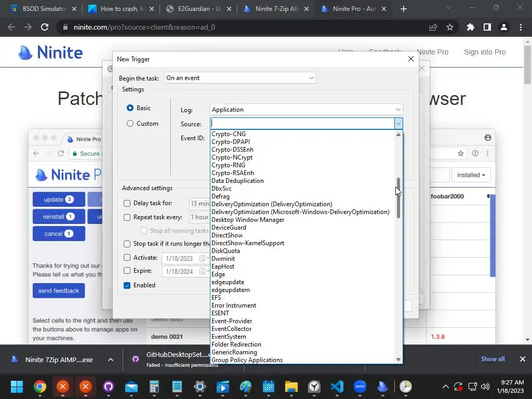532x399 pixels.
Task: Click the update button
Action: [x=59, y=199]
